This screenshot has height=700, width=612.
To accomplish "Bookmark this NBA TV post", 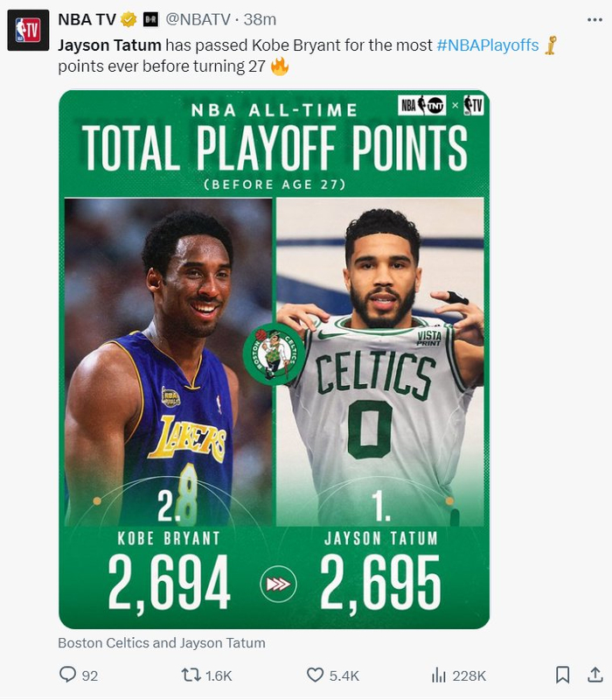I will click(563, 675).
